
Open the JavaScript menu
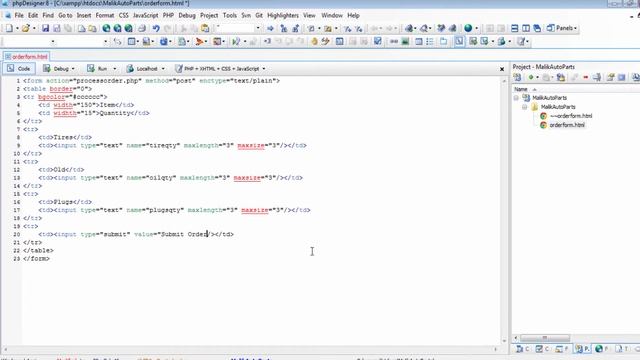146,16
